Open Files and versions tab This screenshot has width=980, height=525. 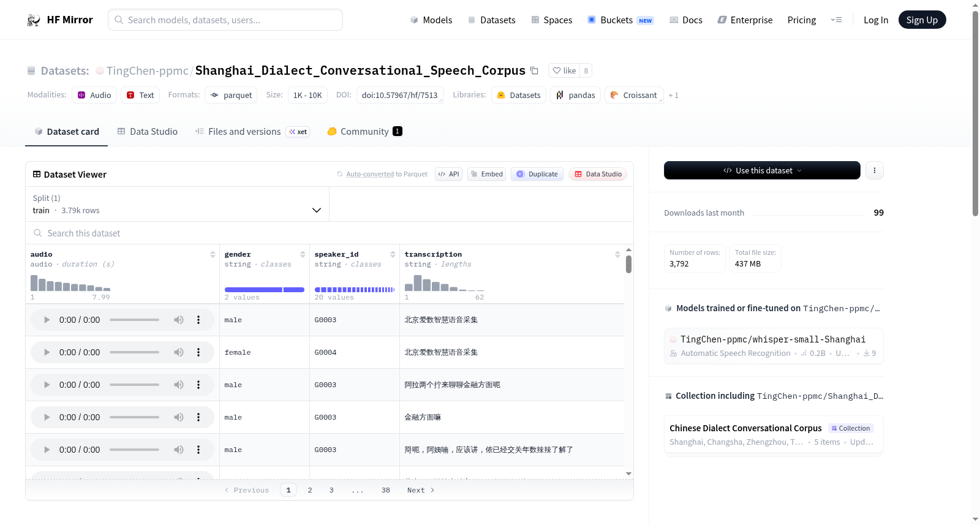(x=252, y=132)
